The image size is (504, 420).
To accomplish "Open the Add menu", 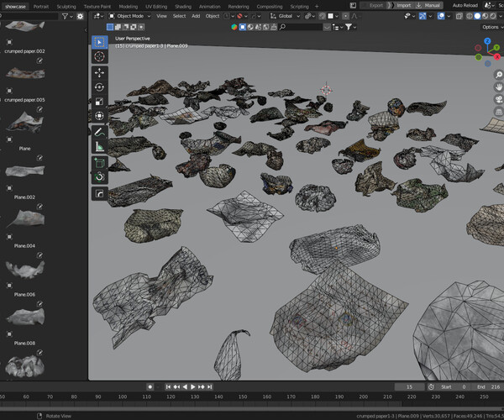I will coord(196,16).
